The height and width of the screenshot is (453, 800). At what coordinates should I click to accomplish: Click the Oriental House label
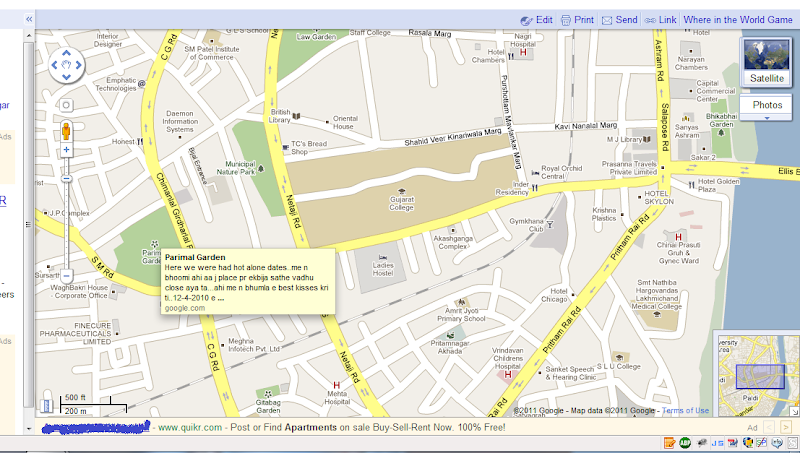click(x=345, y=122)
